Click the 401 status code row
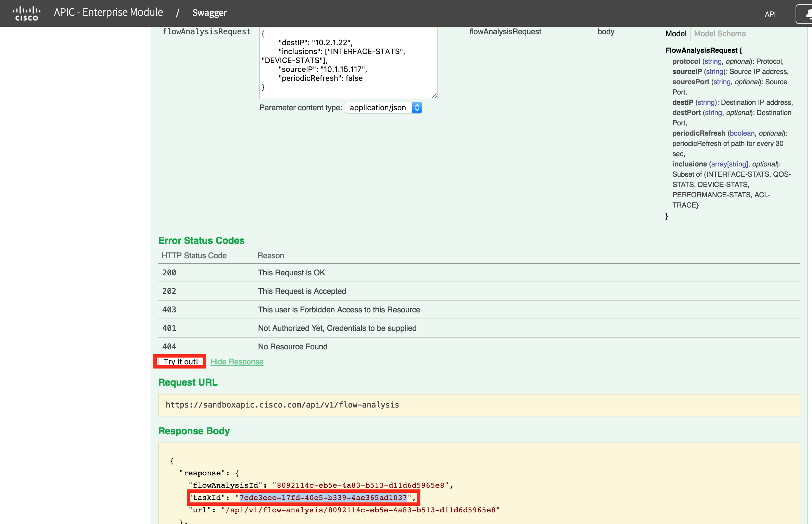Image resolution: width=812 pixels, height=524 pixels. click(x=479, y=328)
